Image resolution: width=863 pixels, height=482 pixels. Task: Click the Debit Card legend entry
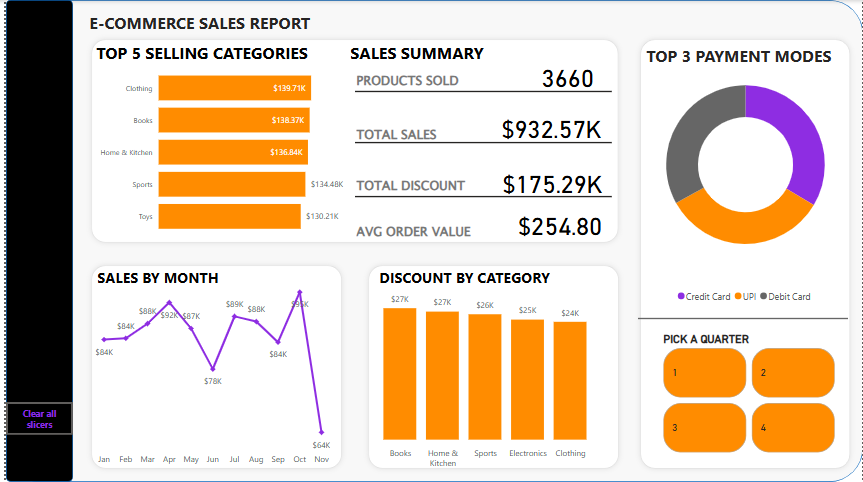(785, 296)
